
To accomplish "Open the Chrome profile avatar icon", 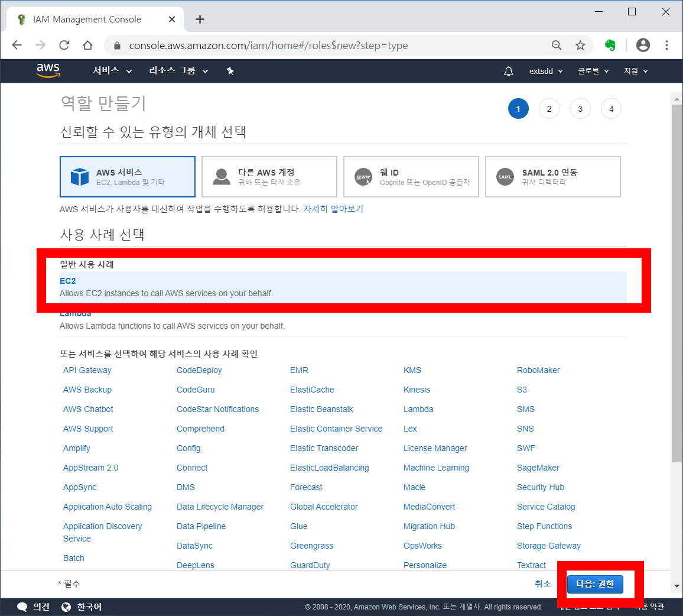I will pyautogui.click(x=643, y=45).
